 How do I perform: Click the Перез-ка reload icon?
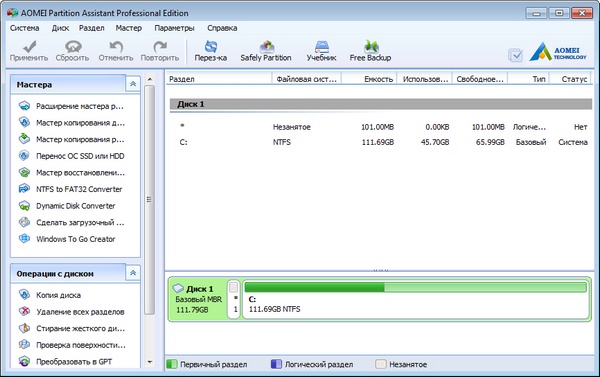click(x=210, y=46)
